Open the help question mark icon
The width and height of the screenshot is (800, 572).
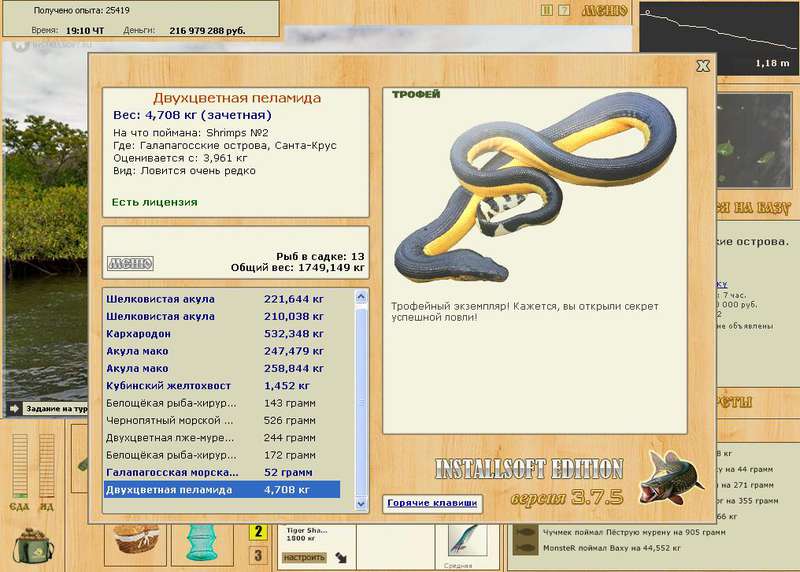564,10
